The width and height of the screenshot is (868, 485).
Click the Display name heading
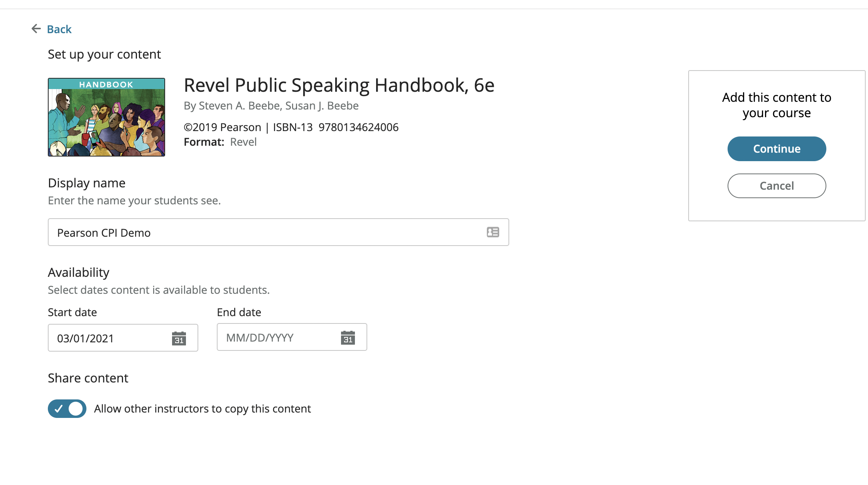coord(87,183)
